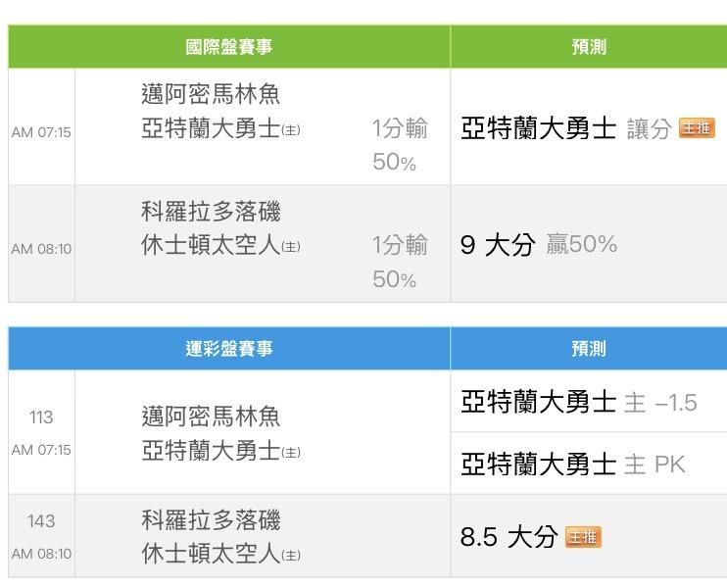
Task: Click game number 113
Action: point(41,417)
